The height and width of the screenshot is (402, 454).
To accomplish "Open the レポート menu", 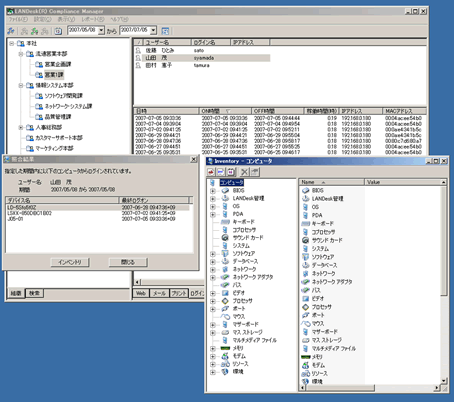I will 93,19.
